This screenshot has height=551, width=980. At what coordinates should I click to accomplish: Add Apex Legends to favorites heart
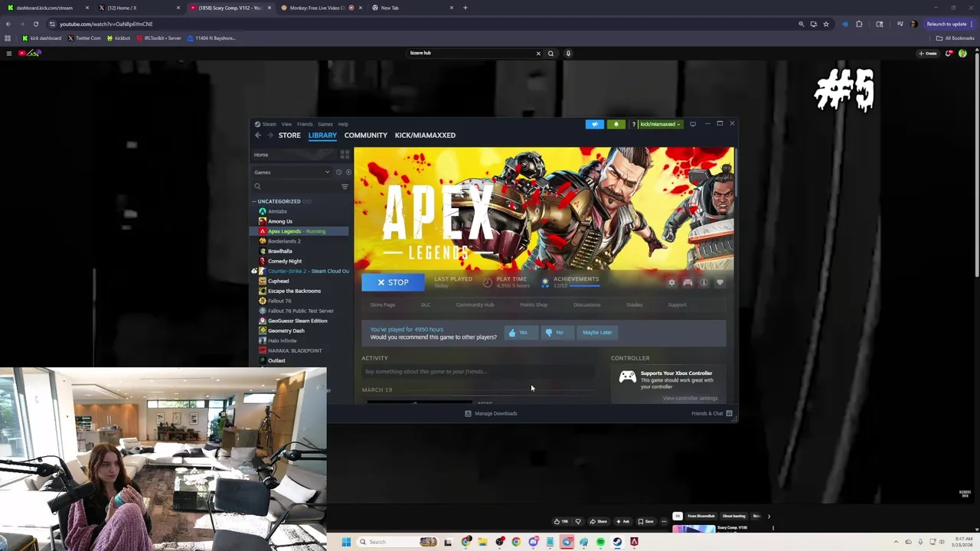click(x=720, y=282)
